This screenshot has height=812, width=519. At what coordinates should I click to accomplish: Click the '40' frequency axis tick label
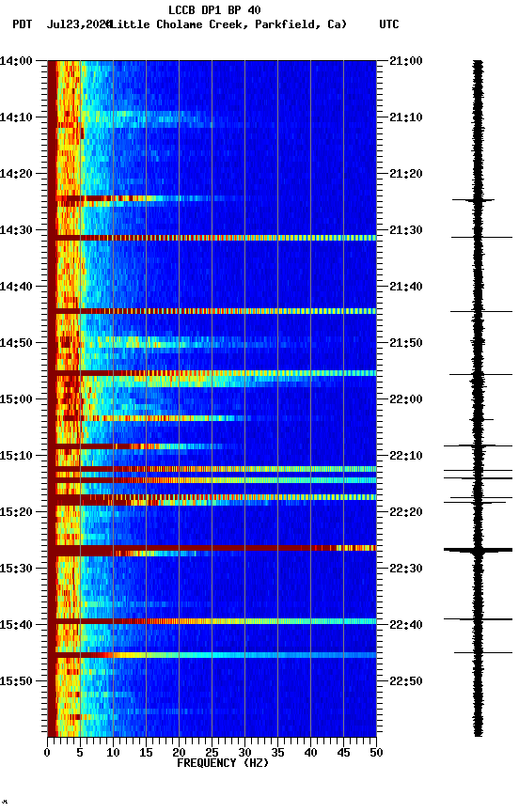(310, 753)
